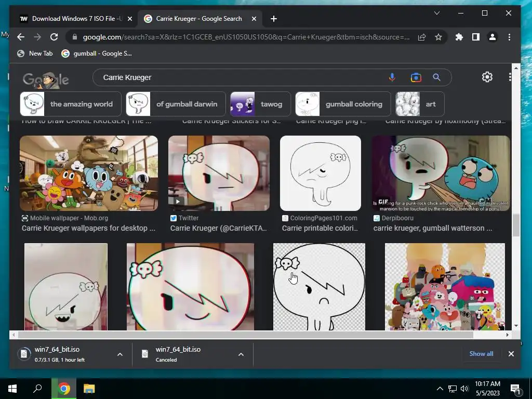Open 'Carrie Krueger wallpapers for desktop' link
The image size is (532, 399).
point(88,228)
